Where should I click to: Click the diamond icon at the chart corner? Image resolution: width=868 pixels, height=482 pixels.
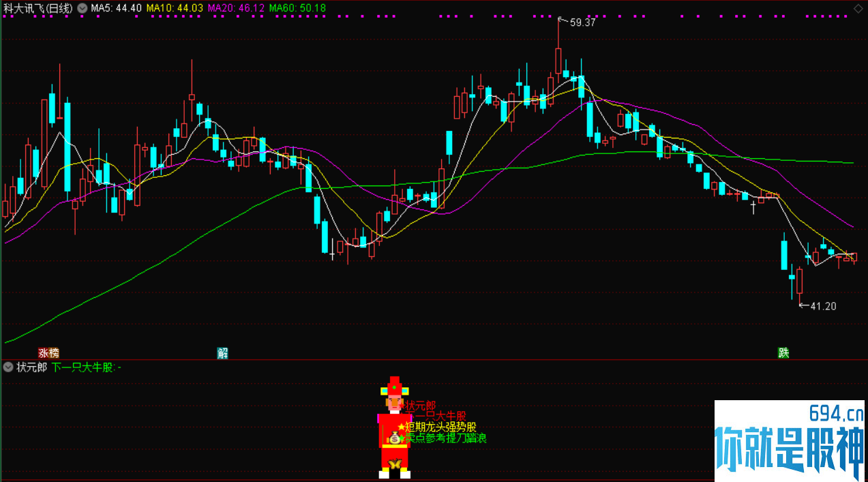(x=858, y=7)
